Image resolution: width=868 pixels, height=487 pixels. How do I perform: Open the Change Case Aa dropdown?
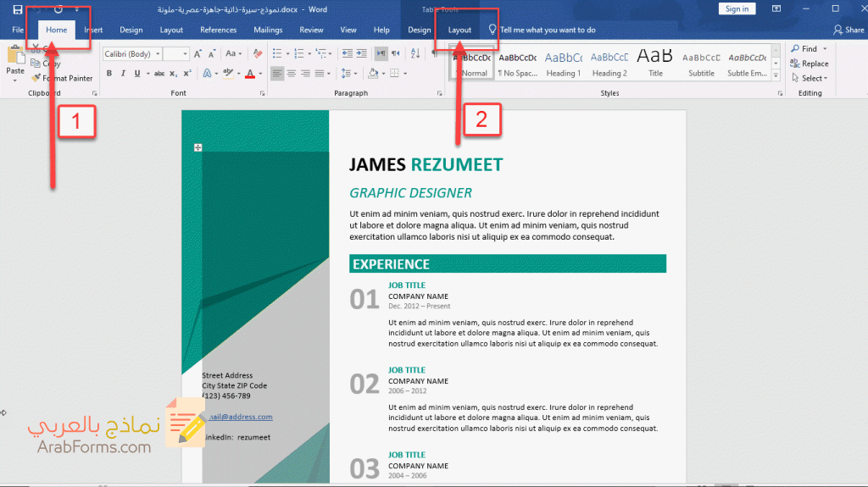coord(231,53)
